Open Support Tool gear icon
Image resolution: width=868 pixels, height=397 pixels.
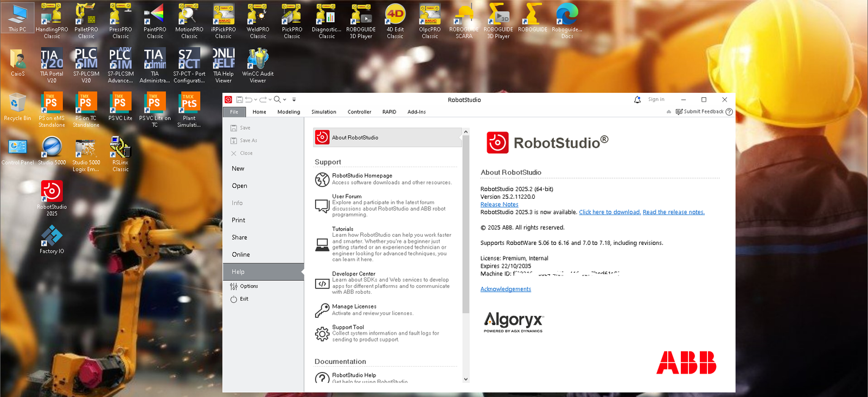point(322,333)
